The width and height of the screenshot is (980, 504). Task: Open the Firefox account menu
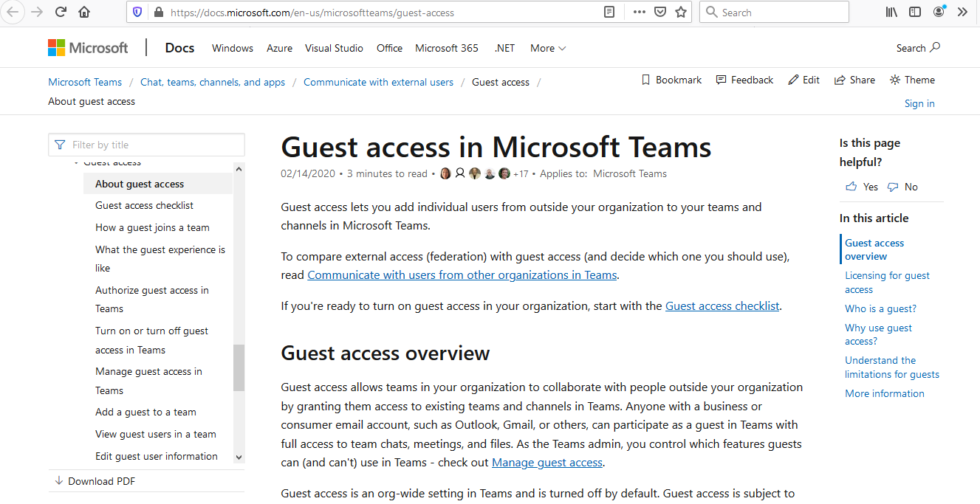pyautogui.click(x=939, y=12)
